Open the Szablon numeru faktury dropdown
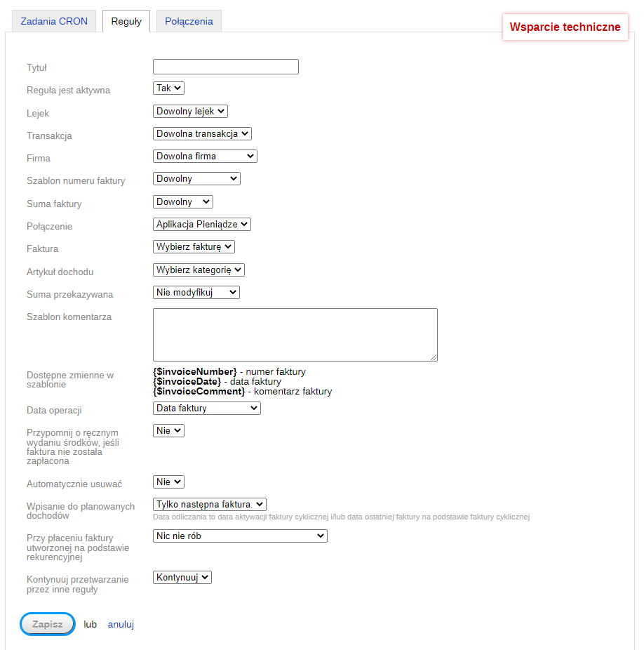 196,179
